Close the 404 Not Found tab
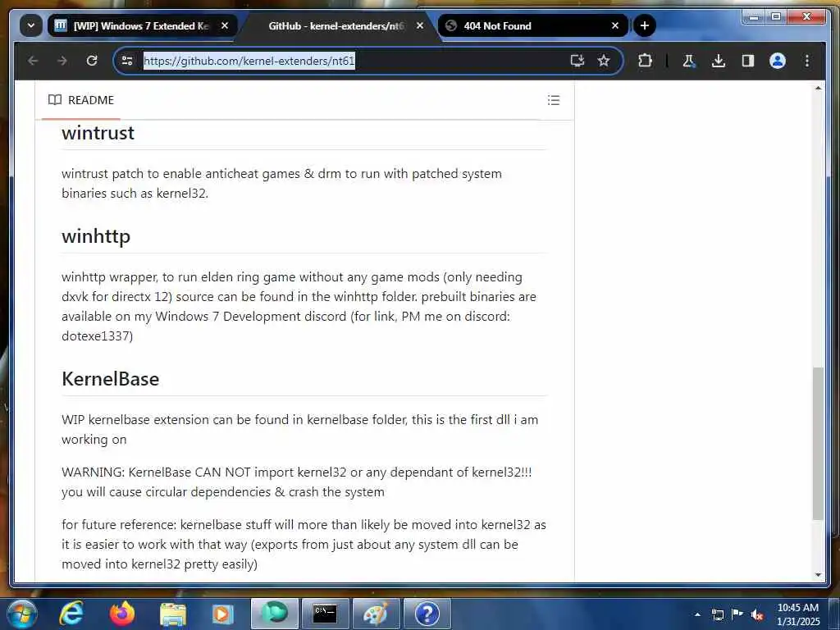The height and width of the screenshot is (630, 840). [615, 25]
